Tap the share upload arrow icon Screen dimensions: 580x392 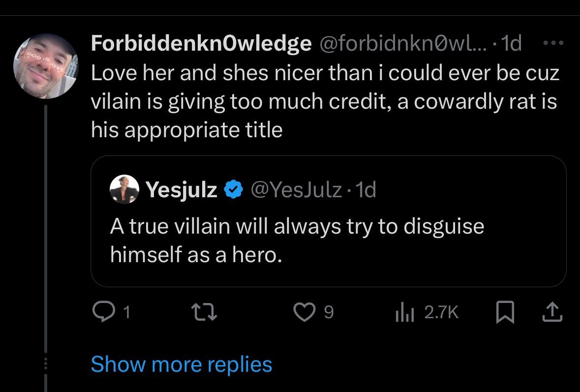tap(552, 313)
